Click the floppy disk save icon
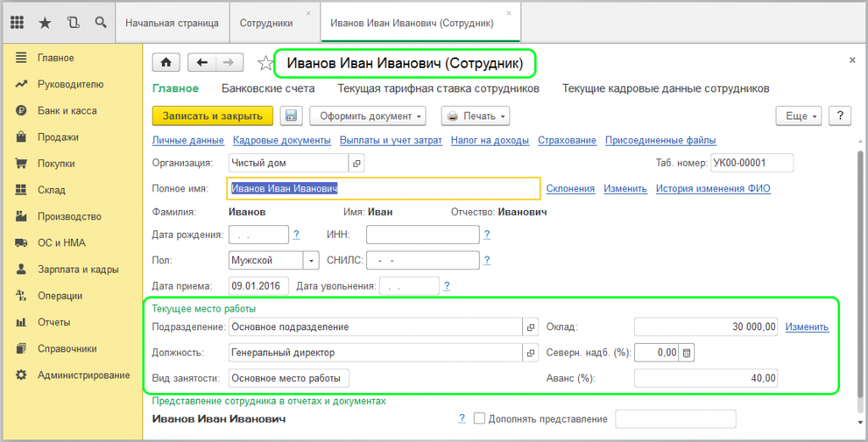The width and height of the screenshot is (868, 442). (291, 116)
